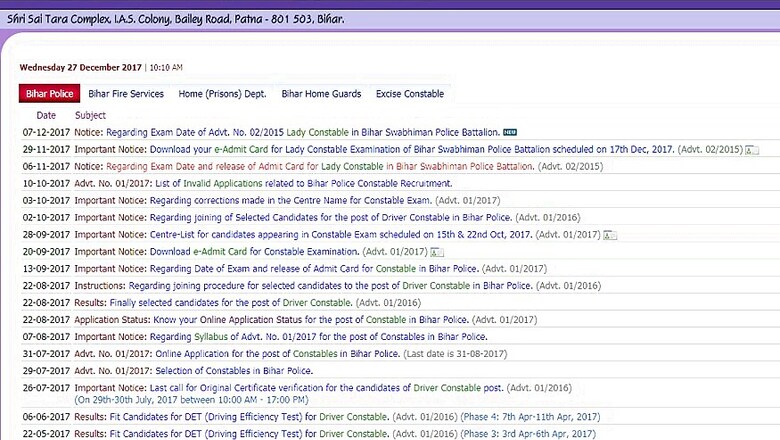The height and width of the screenshot is (440, 780).
Task: Open Download your e-Admit Card Lady Constable link
Action: click(412, 149)
